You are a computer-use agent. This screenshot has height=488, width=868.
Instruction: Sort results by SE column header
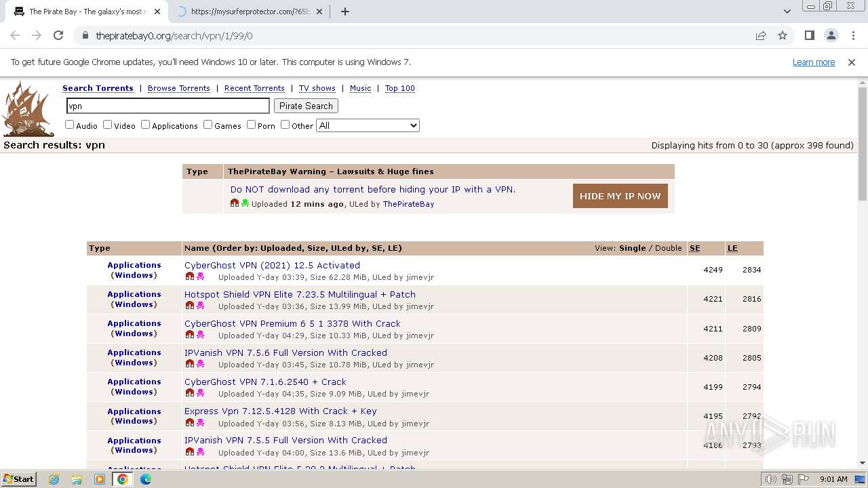coord(695,248)
